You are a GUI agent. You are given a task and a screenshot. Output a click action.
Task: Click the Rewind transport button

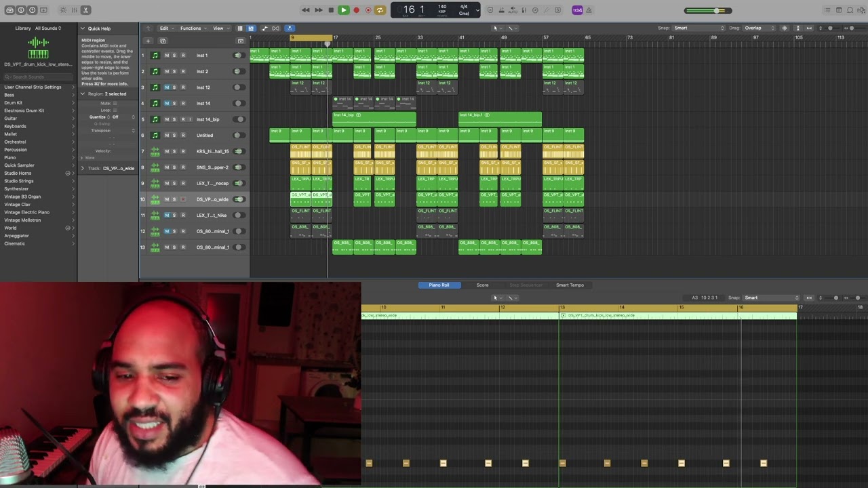tap(306, 10)
